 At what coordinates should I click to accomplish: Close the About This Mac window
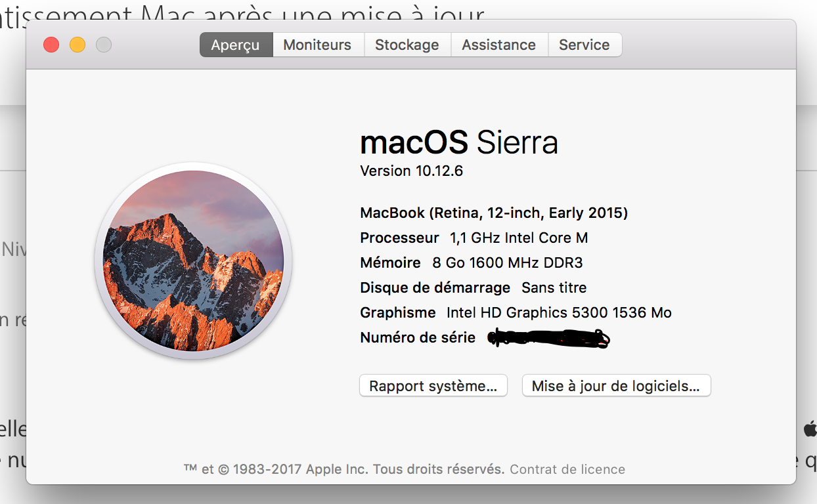tap(51, 45)
